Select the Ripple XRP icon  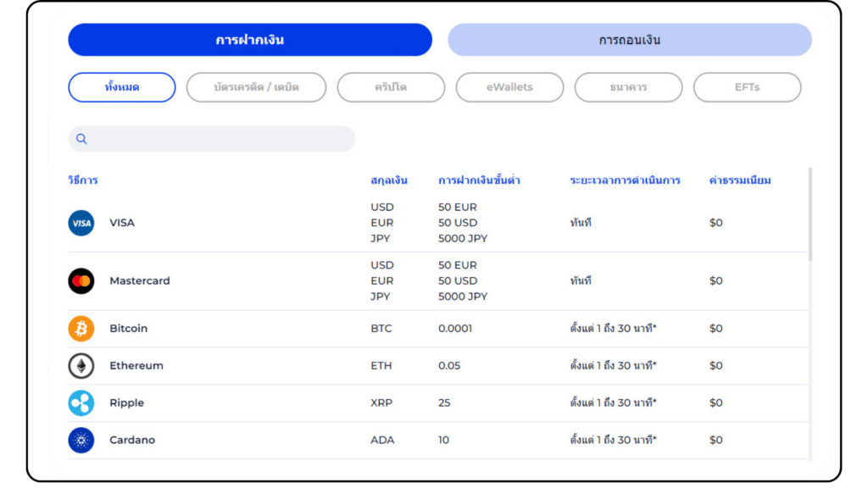[x=81, y=402]
